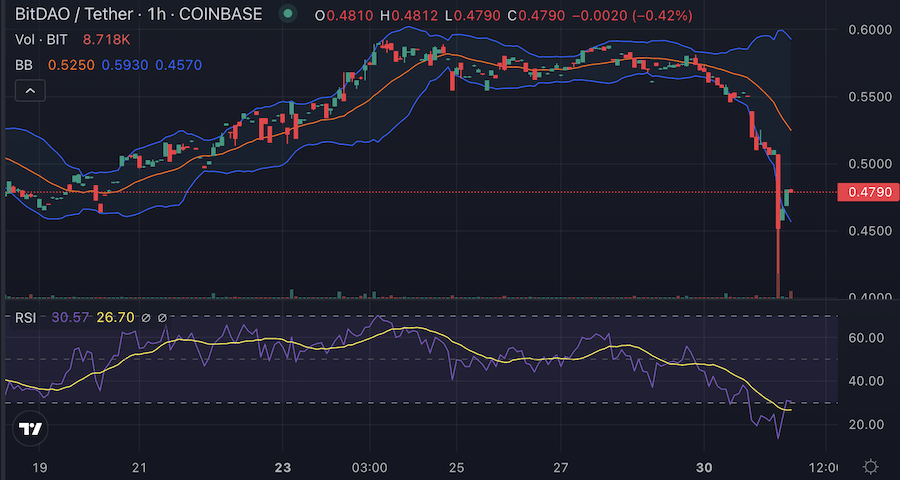The width and height of the screenshot is (900, 480).
Task: Click the date label 27 on time axis
Action: [561, 466]
